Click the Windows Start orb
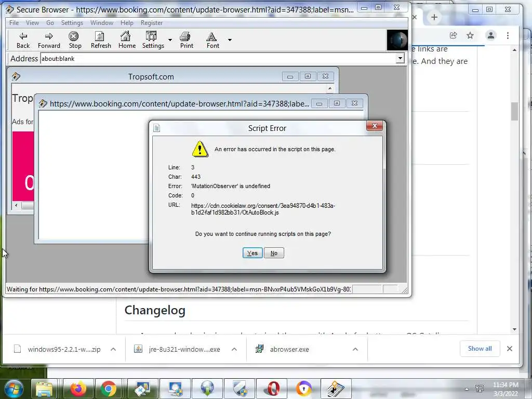Image resolution: width=532 pixels, height=399 pixels. (14, 389)
